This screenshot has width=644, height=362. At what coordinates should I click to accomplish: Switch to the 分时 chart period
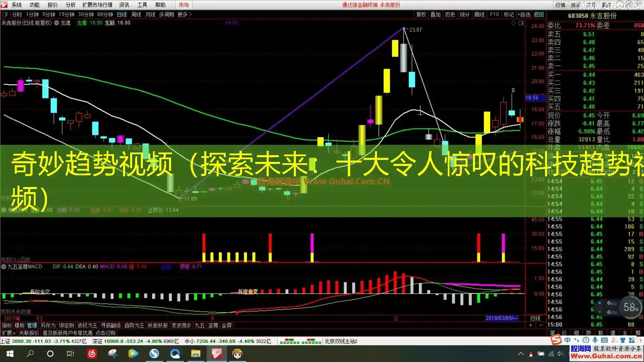click(x=17, y=14)
